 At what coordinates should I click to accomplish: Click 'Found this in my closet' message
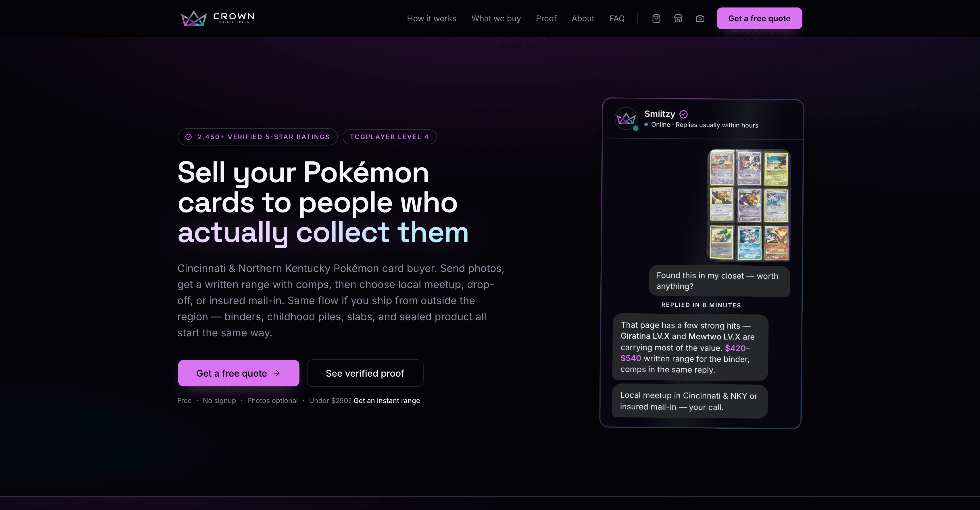coord(719,281)
